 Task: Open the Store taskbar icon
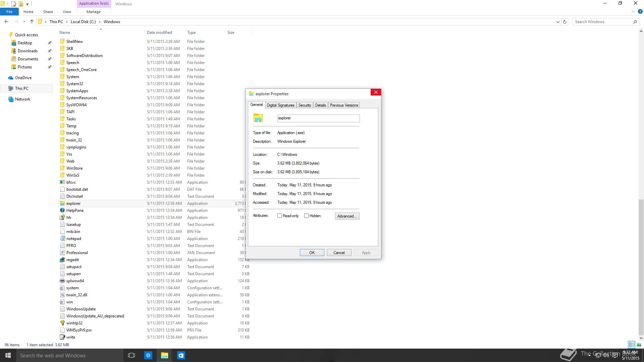pos(181,355)
